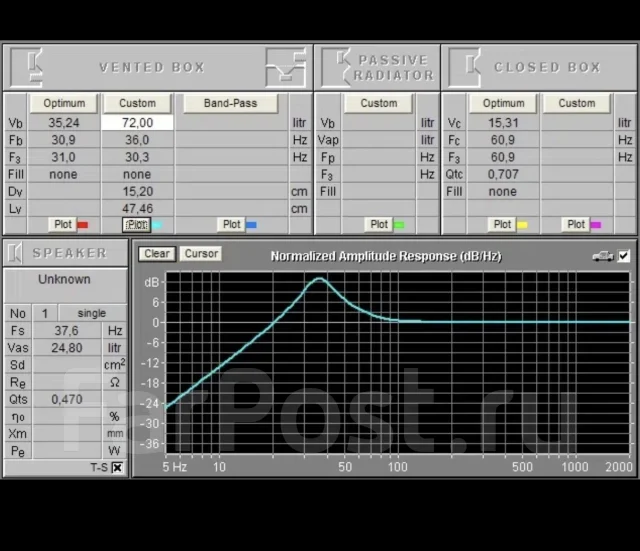
Task: Click the yellow plot color swatch
Action: click(522, 225)
